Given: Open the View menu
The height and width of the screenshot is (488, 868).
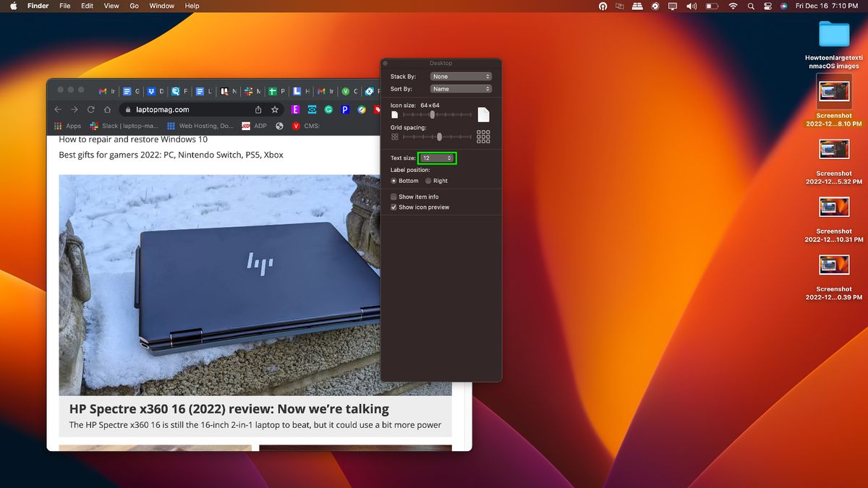Looking at the screenshot, I should coord(111,6).
